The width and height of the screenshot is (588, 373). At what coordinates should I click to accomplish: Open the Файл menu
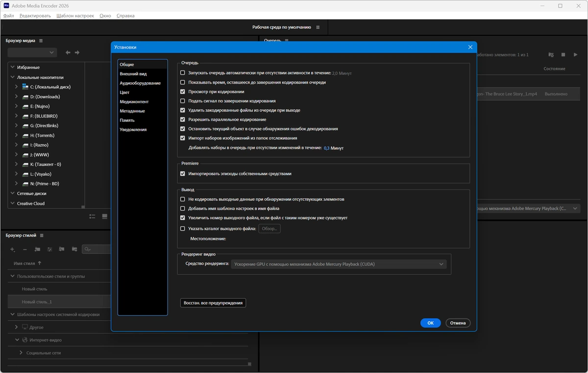(x=8, y=16)
